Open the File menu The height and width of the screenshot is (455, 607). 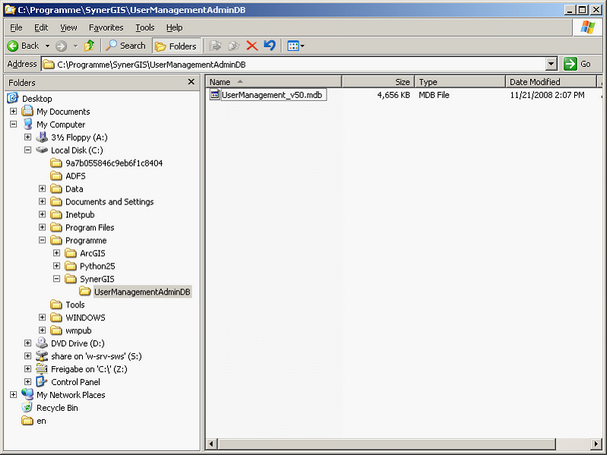tap(16, 28)
